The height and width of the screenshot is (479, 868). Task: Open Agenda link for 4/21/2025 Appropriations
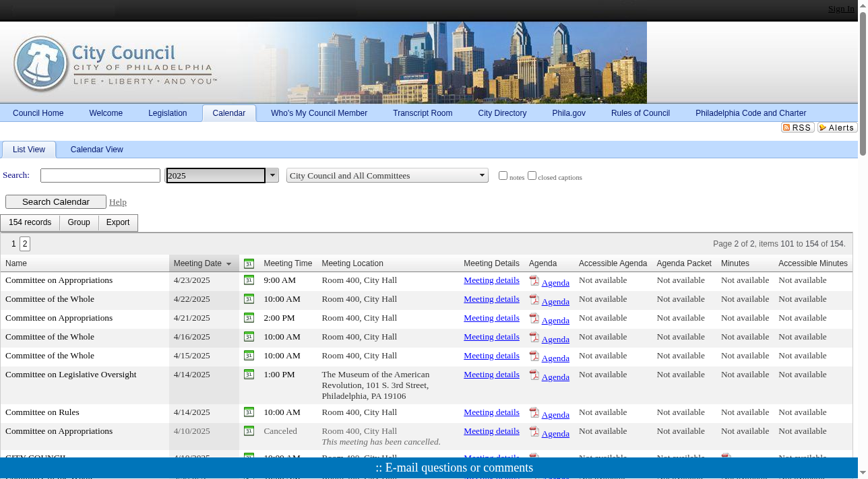coord(555,321)
